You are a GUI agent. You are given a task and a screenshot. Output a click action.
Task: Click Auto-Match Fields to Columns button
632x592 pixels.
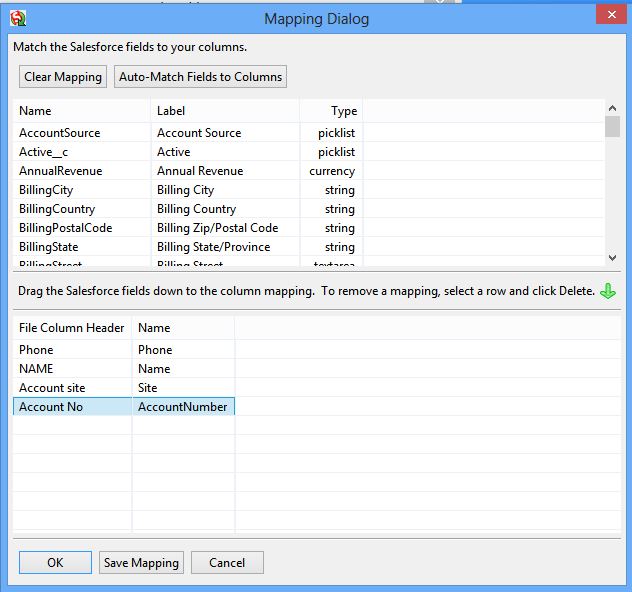click(200, 77)
